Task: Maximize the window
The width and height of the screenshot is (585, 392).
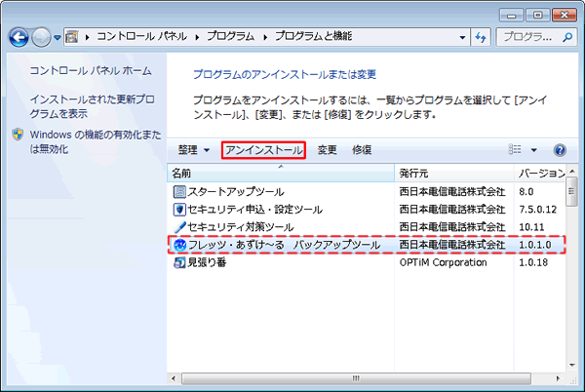Action: click(537, 16)
